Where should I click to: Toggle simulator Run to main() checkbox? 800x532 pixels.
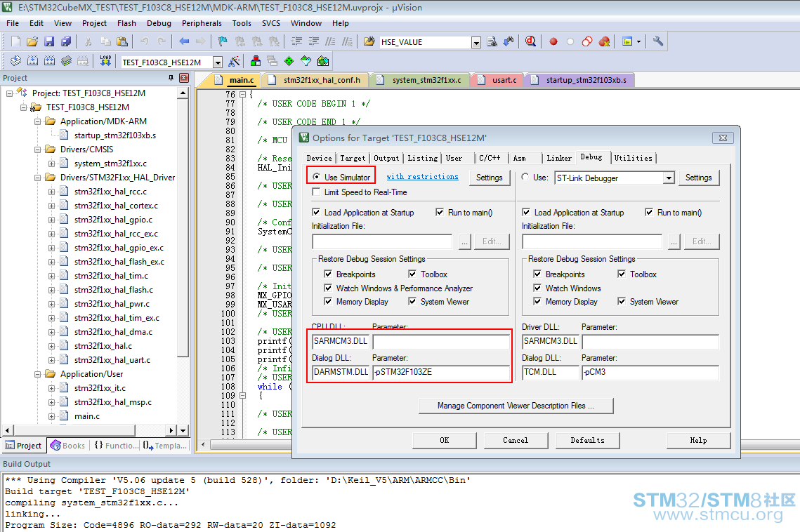point(440,212)
